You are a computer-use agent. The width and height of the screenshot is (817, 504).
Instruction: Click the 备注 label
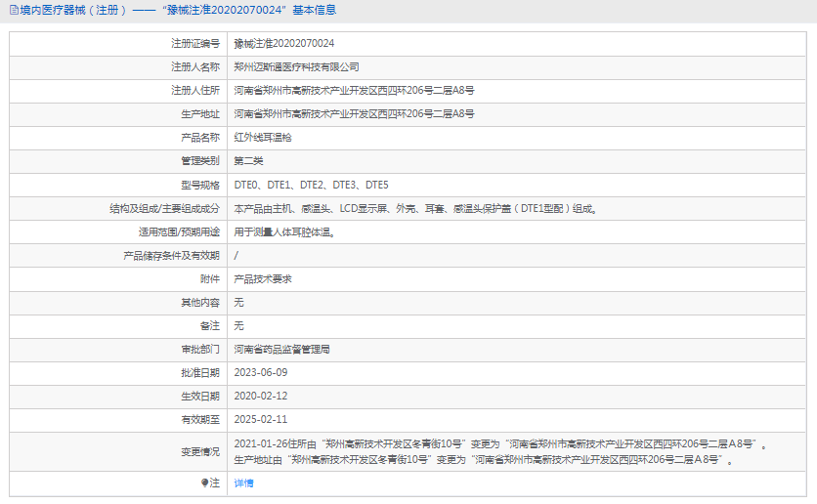[210, 326]
